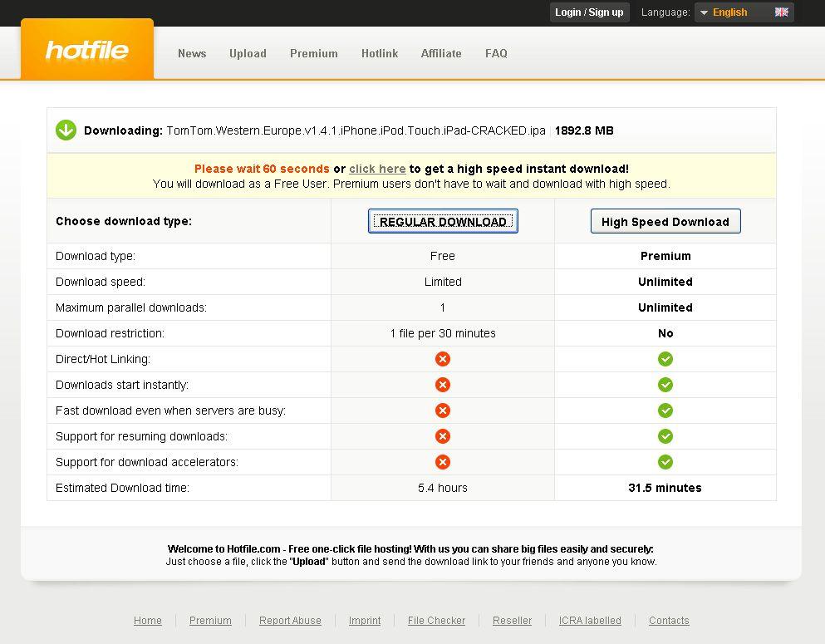The image size is (825, 644).
Task: Click the file size 1892.8 MB
Action: point(584,130)
